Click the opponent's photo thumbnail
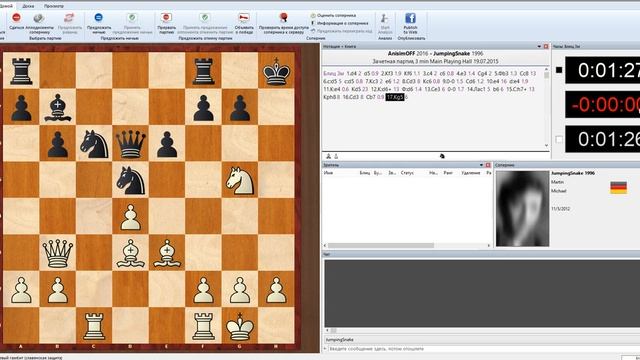 click(x=522, y=209)
